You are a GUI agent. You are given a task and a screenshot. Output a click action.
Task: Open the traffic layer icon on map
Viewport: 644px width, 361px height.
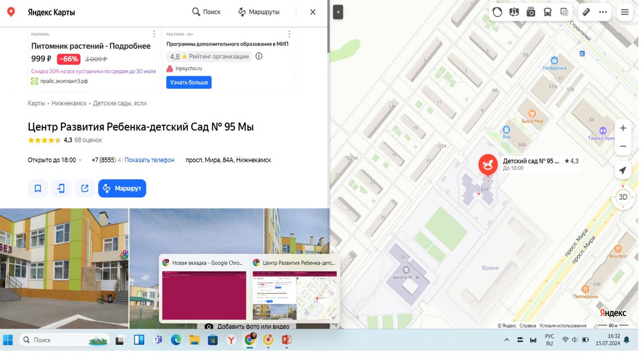tap(497, 12)
